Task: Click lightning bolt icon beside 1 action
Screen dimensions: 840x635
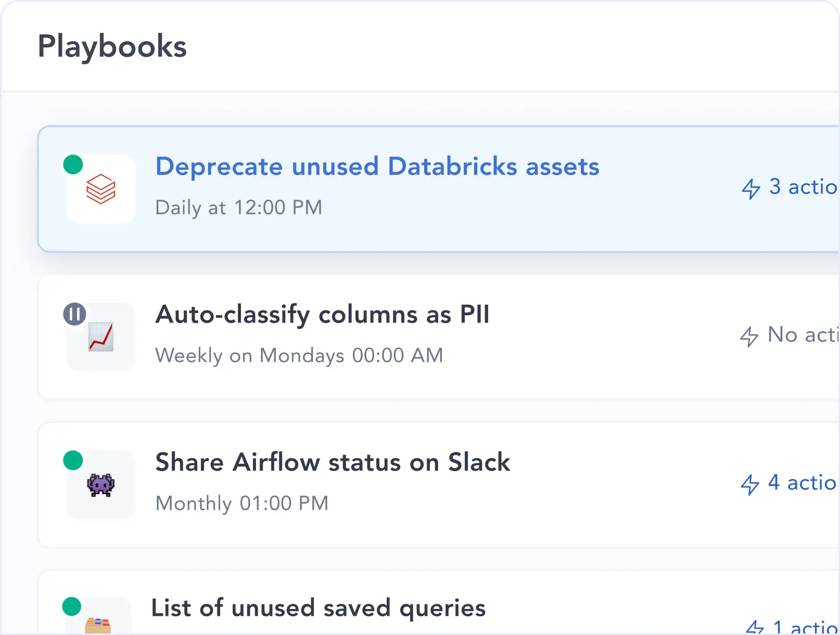Action: [x=754, y=627]
